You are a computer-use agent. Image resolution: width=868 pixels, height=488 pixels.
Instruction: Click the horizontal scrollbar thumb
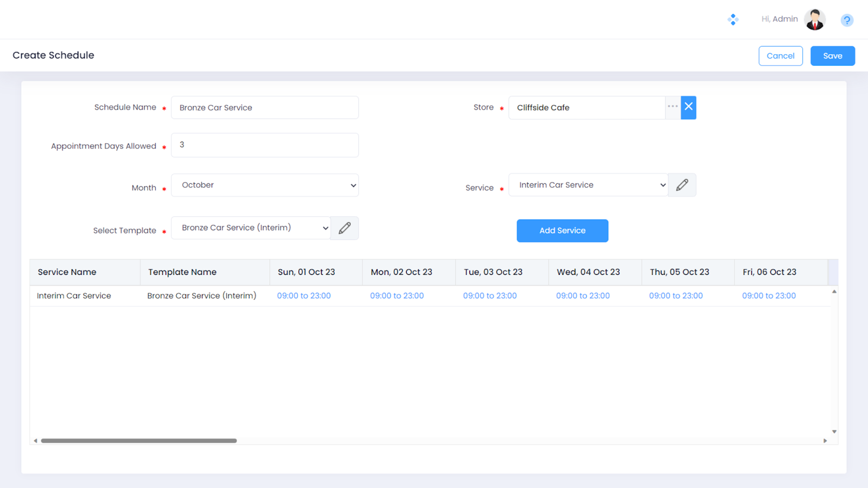pos(139,441)
